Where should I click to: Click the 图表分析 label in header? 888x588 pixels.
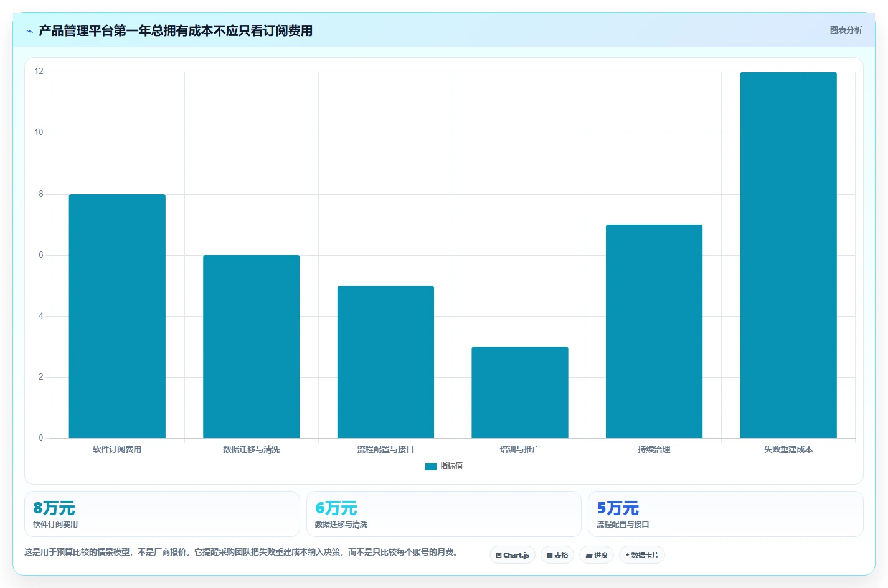click(846, 30)
